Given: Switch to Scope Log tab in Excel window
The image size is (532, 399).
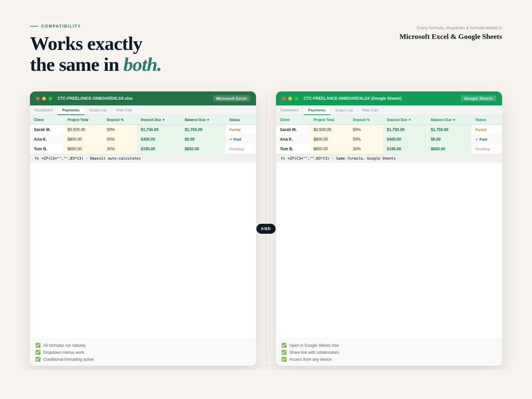Looking at the screenshot, I should 98,110.
